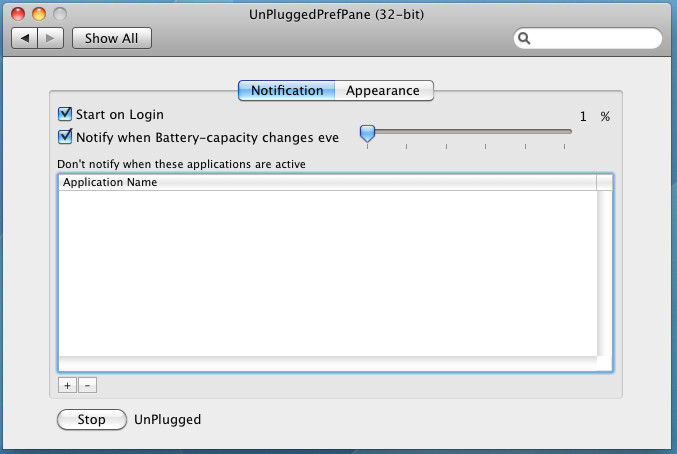Toggle the Start on Login checkbox
The width and height of the screenshot is (677, 454).
[65, 114]
